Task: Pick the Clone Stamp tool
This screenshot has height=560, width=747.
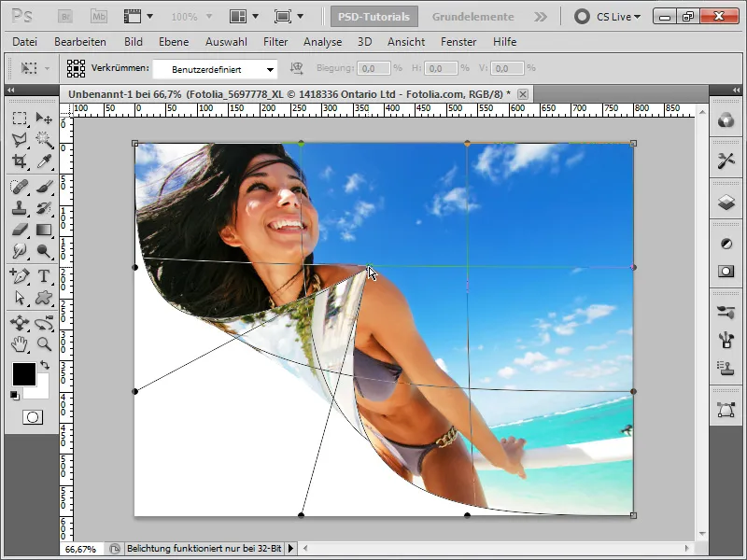Action: coord(20,207)
